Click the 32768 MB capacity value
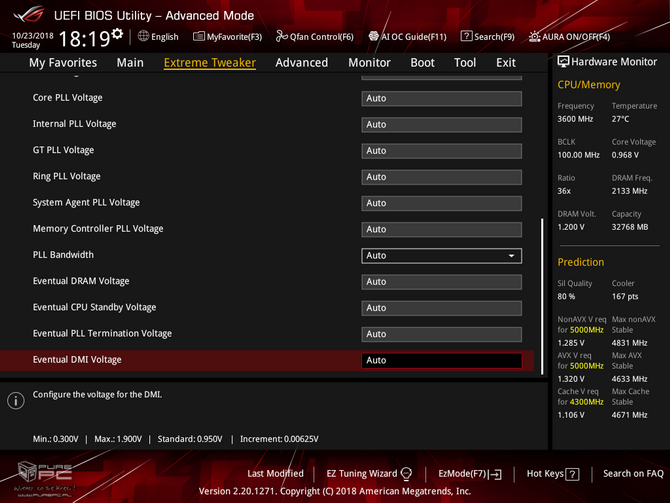This screenshot has width=670, height=503. [630, 227]
